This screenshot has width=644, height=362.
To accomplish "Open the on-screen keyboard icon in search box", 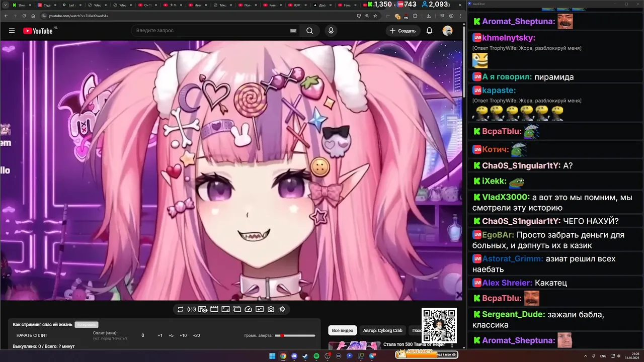I will (x=293, y=31).
